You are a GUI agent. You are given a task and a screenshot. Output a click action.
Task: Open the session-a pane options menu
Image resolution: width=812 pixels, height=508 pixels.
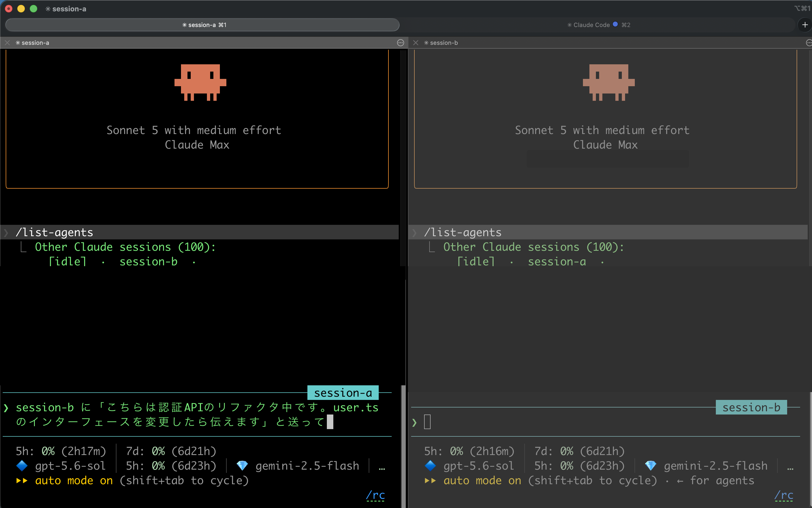(x=400, y=43)
